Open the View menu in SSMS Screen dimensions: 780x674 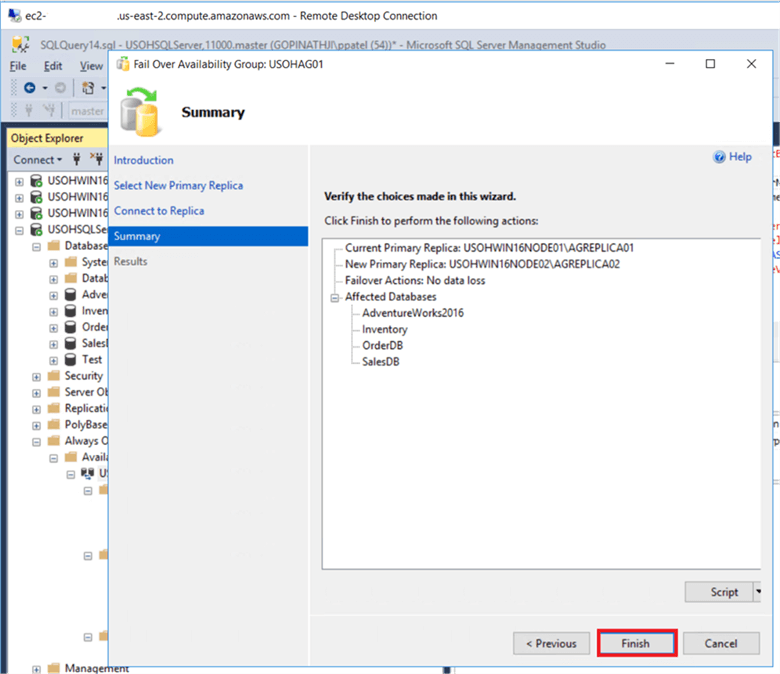coord(91,66)
